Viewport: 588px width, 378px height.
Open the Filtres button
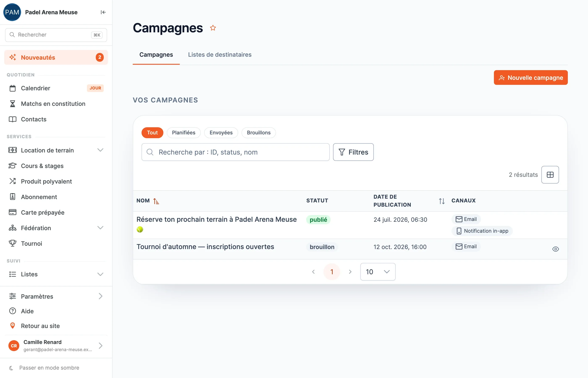coord(353,152)
